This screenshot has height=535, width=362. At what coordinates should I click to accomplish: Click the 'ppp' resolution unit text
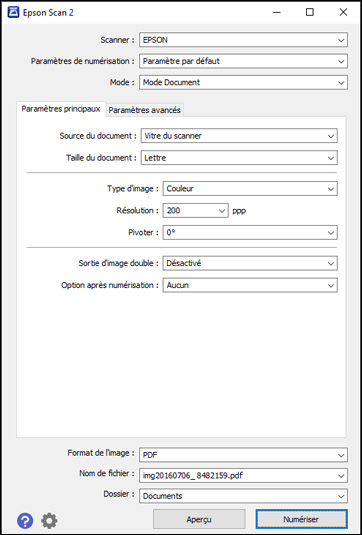(x=239, y=211)
